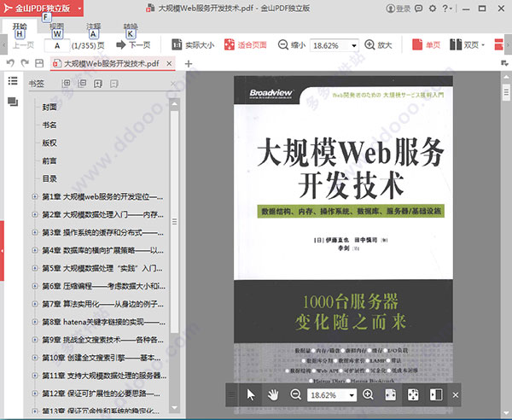Select 单页 single page layout
This screenshot has height=420, width=512.
click(x=427, y=44)
